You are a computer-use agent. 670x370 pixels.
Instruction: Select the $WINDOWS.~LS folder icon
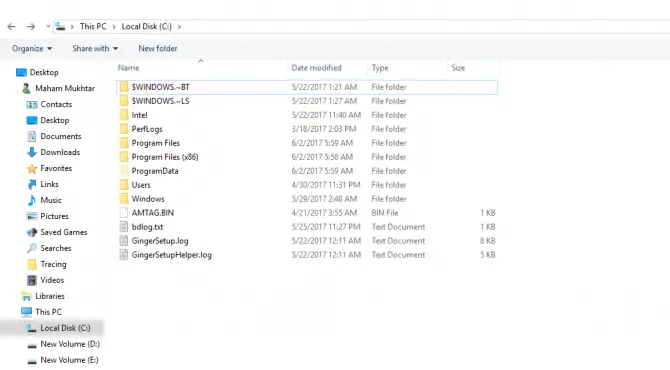click(124, 101)
